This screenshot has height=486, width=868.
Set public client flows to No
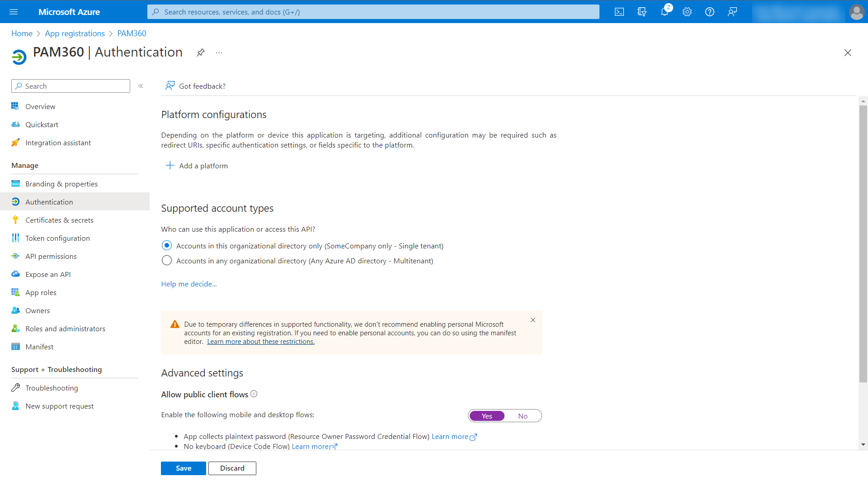tap(523, 416)
